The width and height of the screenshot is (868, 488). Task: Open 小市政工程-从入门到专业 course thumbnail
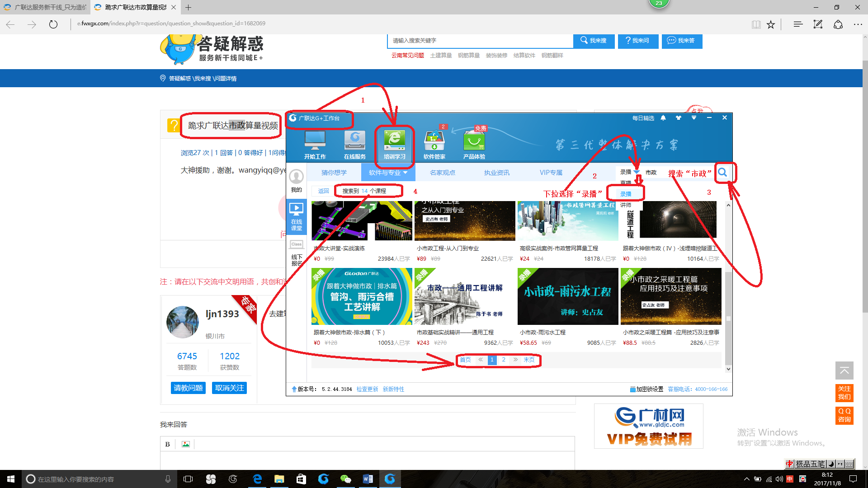click(x=465, y=221)
